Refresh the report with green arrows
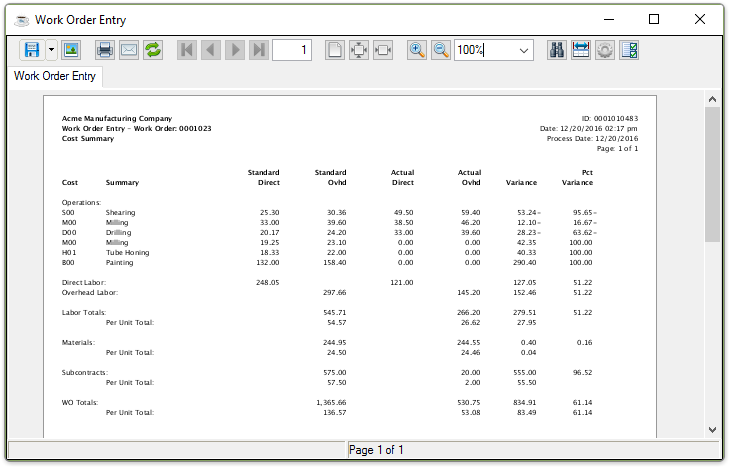Image resolution: width=733 pixels, height=470 pixels. 153,50
